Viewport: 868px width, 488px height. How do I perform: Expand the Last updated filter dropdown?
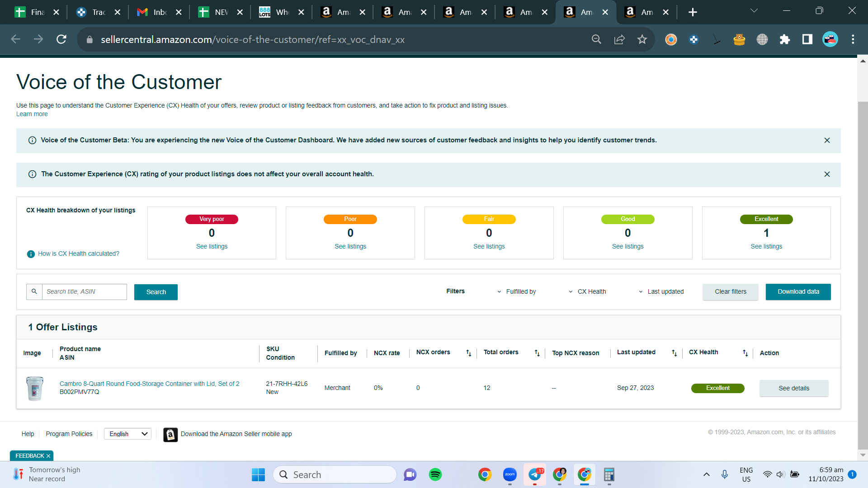click(x=661, y=291)
